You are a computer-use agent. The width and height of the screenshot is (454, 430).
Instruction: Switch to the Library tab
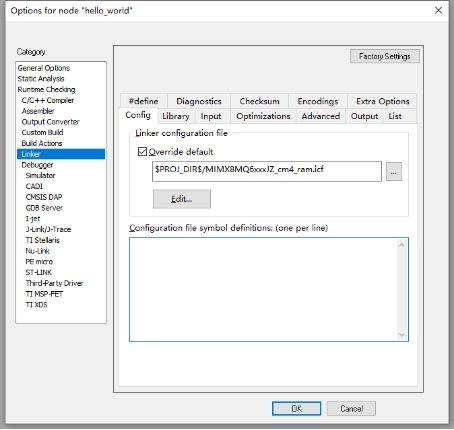(x=176, y=116)
